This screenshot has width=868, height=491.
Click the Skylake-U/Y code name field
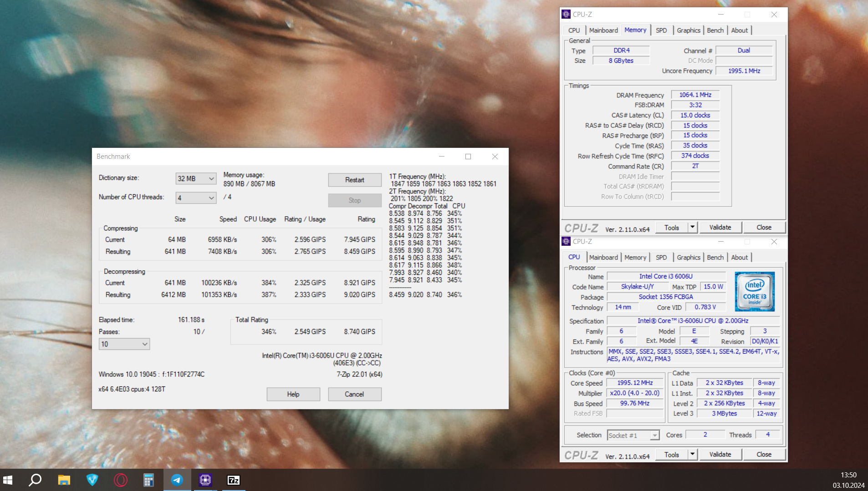638,287
